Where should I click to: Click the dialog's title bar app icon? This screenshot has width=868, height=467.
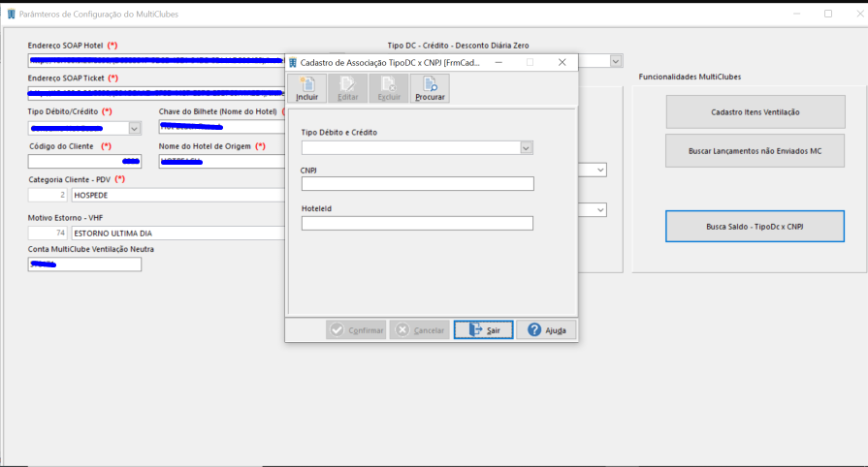[x=294, y=63]
